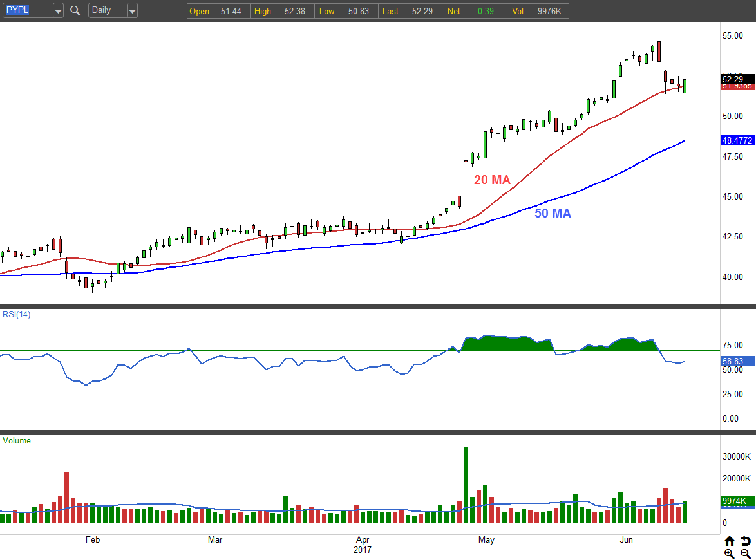Screen dimensions: 756x560
Task: Click the Last 52.29 quote field
Action: [x=410, y=11]
